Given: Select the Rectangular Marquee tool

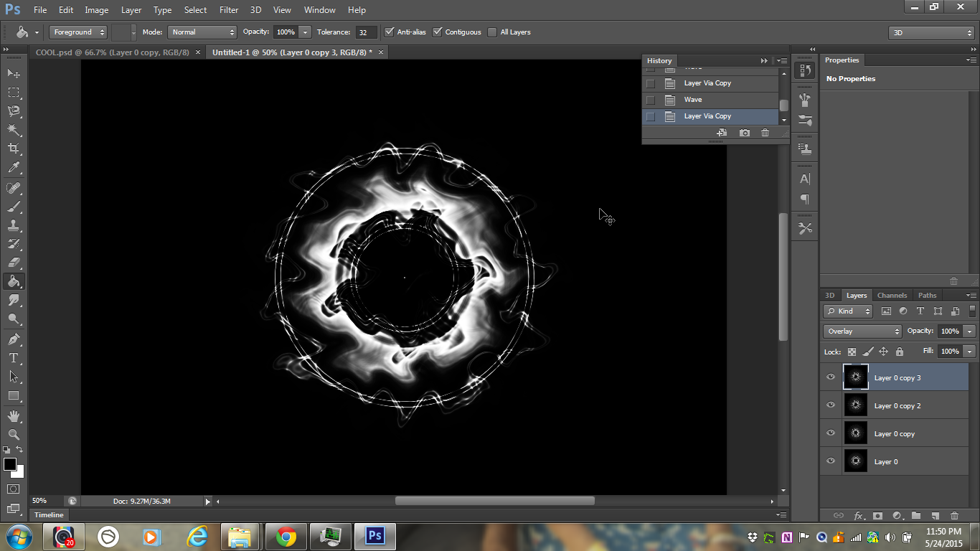Looking at the screenshot, I should (14, 92).
